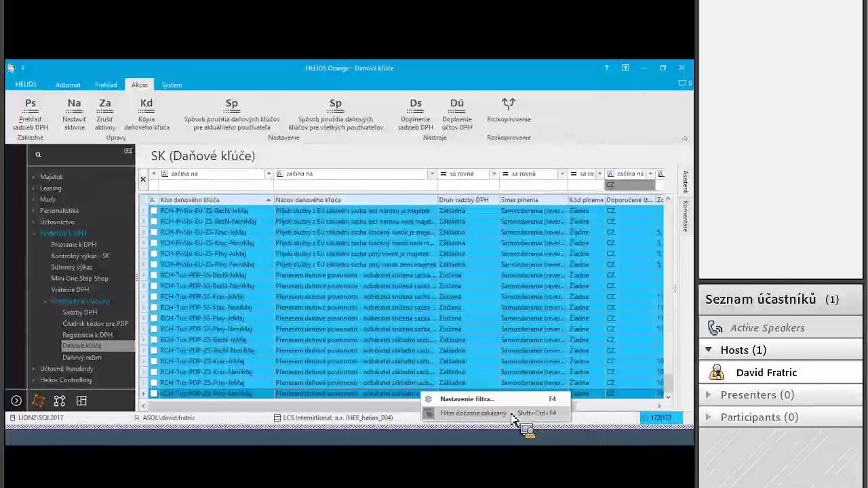This screenshot has height=488, width=868.
Task: Tick checkbox for RCH-Tuz-PDP-ZS-Plny-JeMaj row
Action: tap(154, 383)
